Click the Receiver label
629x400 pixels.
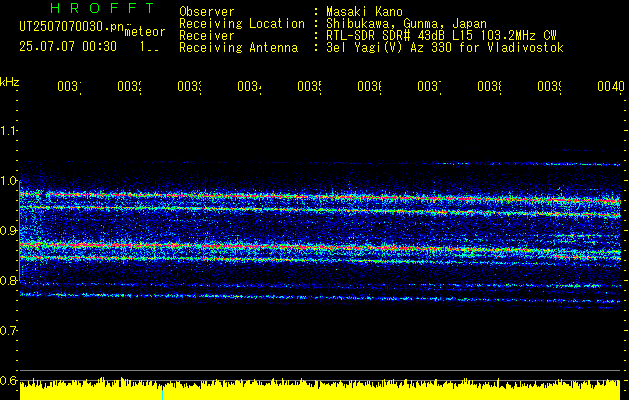207,36
